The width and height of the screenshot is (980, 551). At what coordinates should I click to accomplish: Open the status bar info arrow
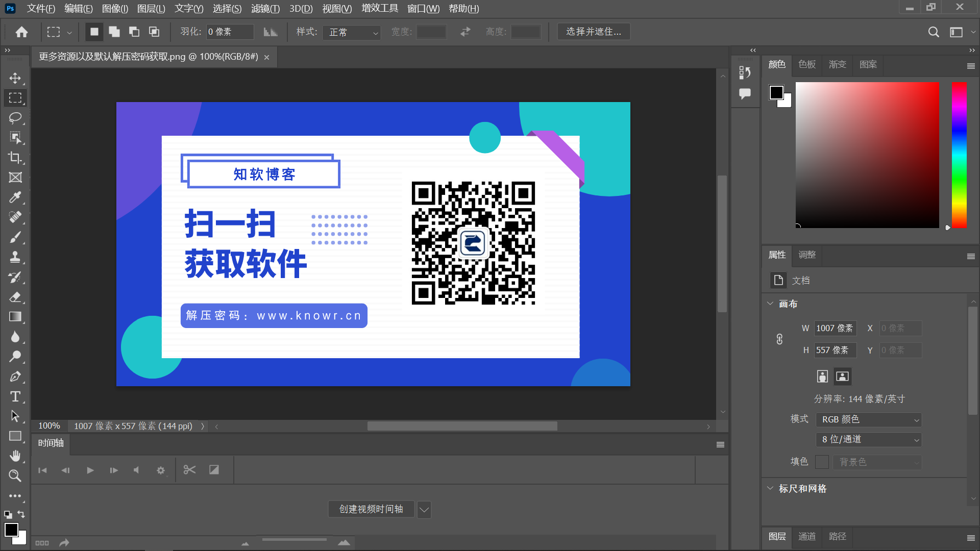203,426
